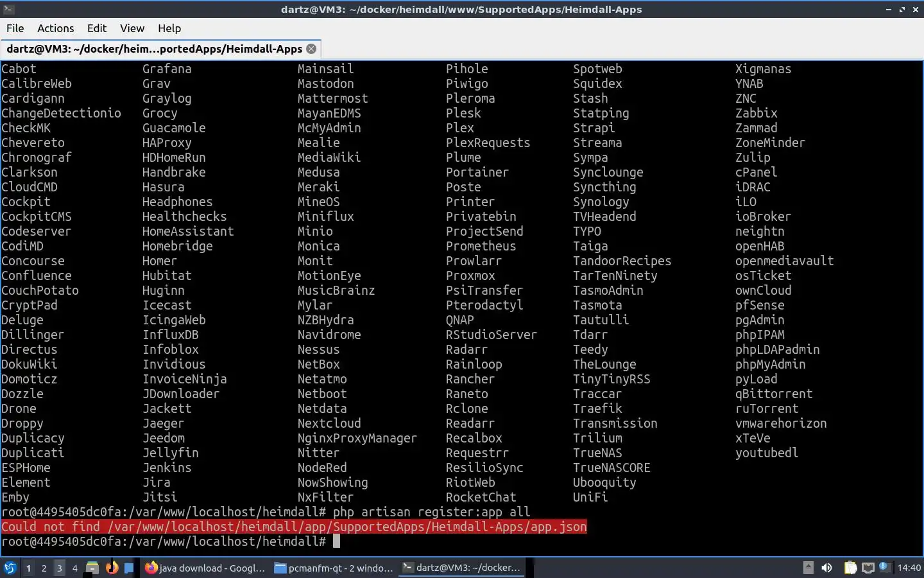Switch to workspace 1
Viewport: 924px width, 578px height.
(28, 568)
